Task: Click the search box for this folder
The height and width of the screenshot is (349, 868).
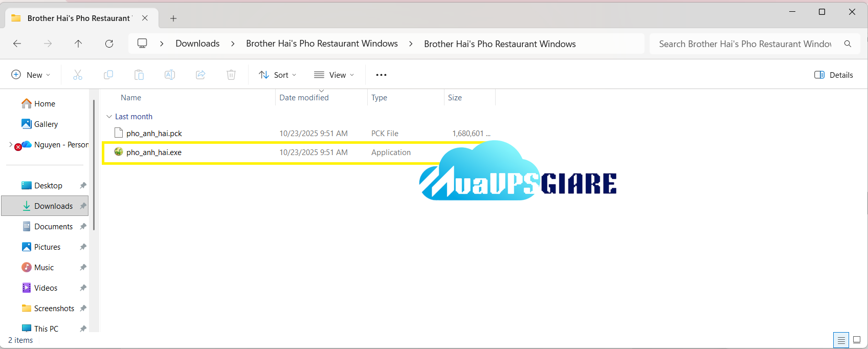Action: tap(744, 44)
